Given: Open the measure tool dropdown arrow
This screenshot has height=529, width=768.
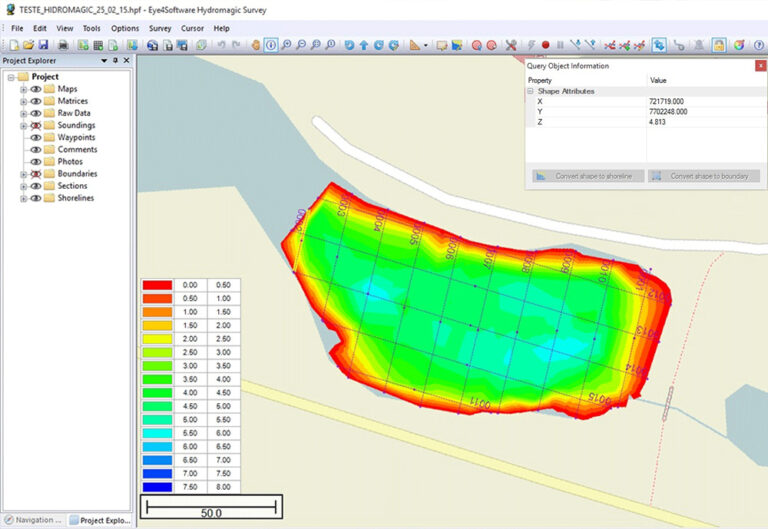Looking at the screenshot, I should 426,45.
